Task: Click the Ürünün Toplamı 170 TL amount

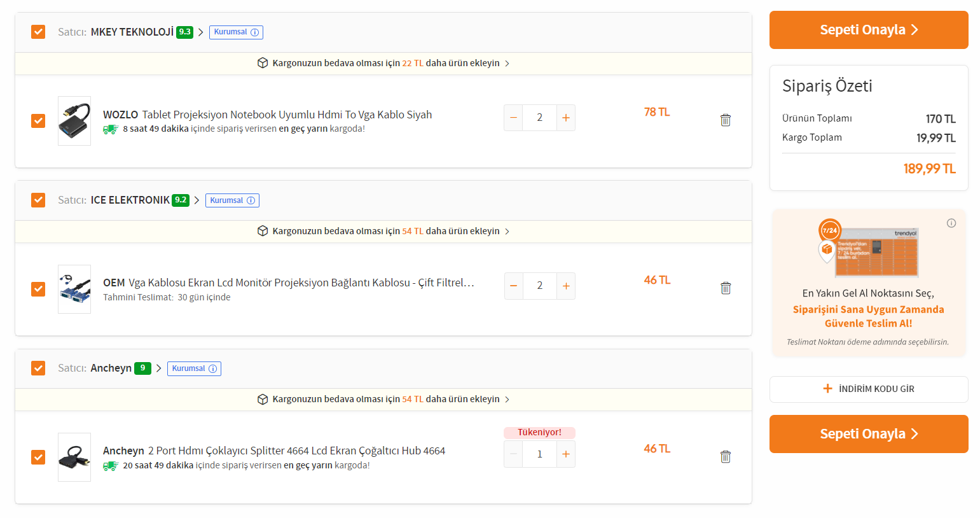Action: click(x=941, y=119)
